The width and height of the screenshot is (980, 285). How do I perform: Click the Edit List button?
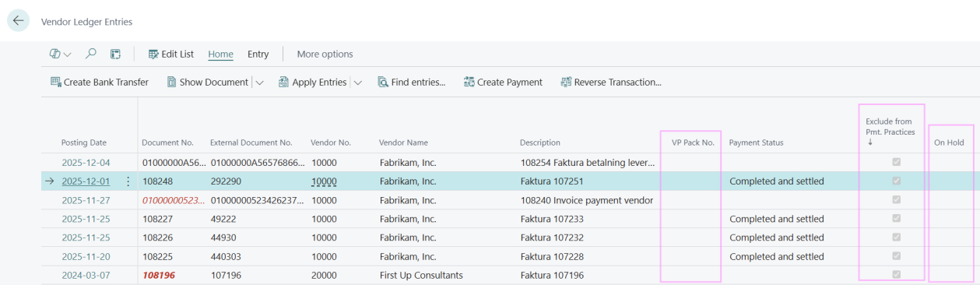[171, 55]
